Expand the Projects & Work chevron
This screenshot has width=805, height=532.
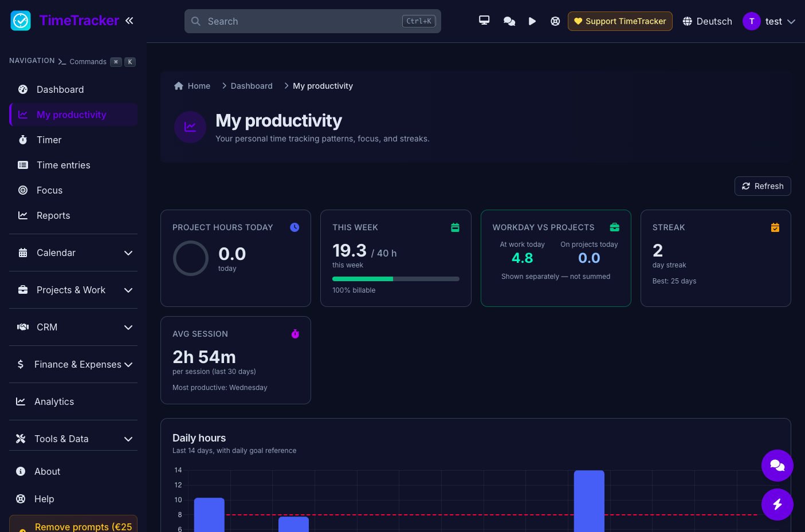pyautogui.click(x=128, y=290)
